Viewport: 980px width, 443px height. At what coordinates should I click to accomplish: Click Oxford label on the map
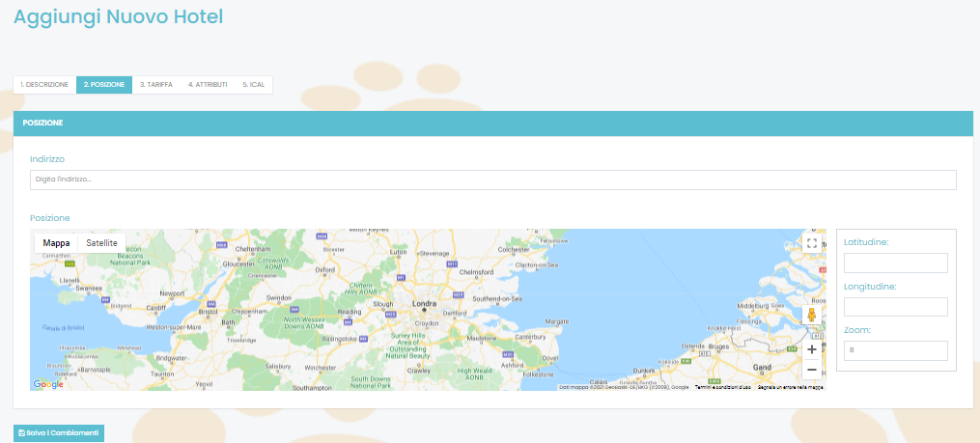325,270
